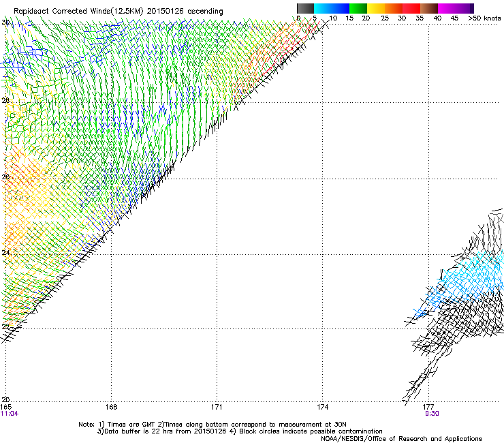Viewport: 504px width, 443px height.
Task: Click the brown 35-40 knots legend swatch
Action: coord(429,8)
